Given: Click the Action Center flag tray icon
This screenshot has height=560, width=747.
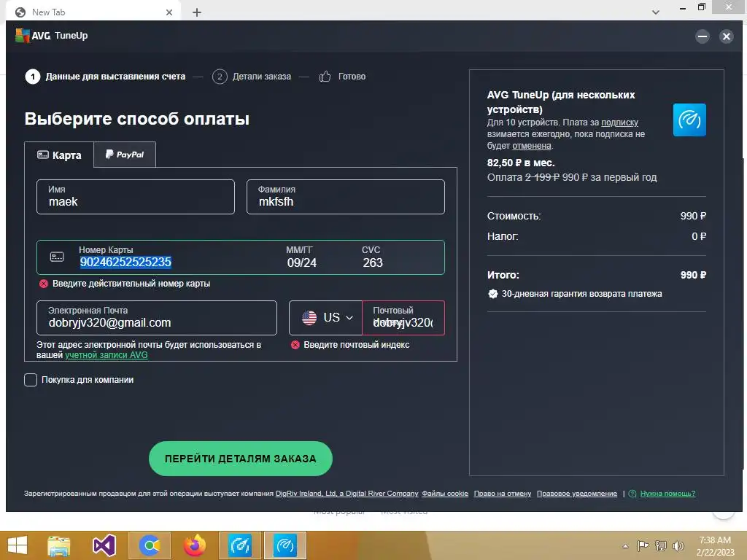Looking at the screenshot, I should pyautogui.click(x=643, y=545).
